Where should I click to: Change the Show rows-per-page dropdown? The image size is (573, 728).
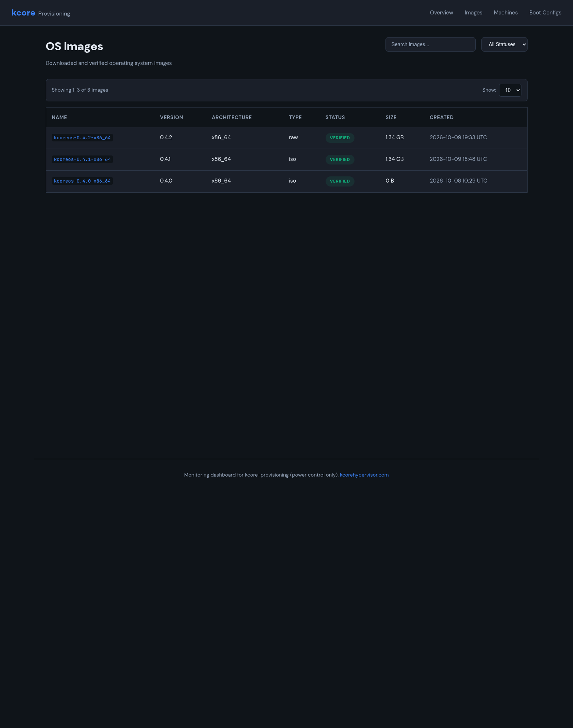tap(510, 90)
